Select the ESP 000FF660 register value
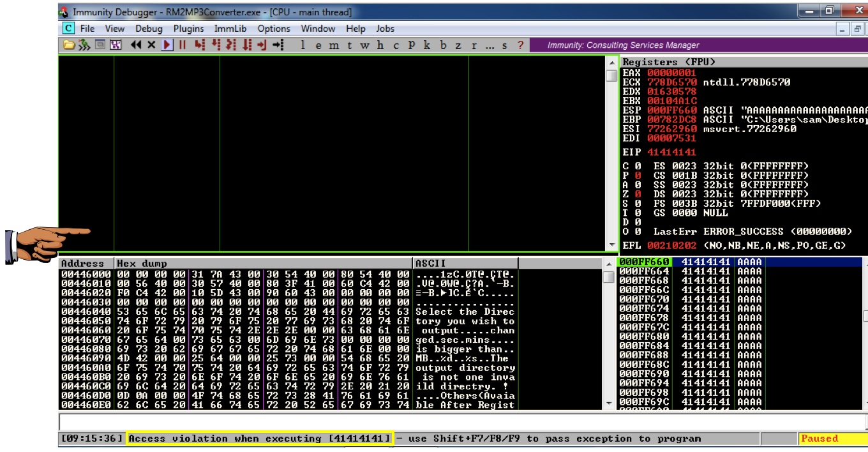This screenshot has height=452, width=868. tap(671, 110)
